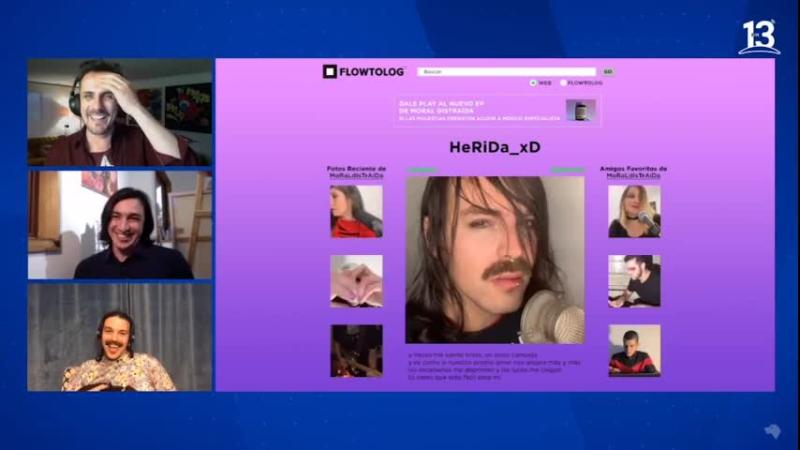Click the large central profile photo
Image resolution: width=800 pixels, height=450 pixels.
point(495,260)
